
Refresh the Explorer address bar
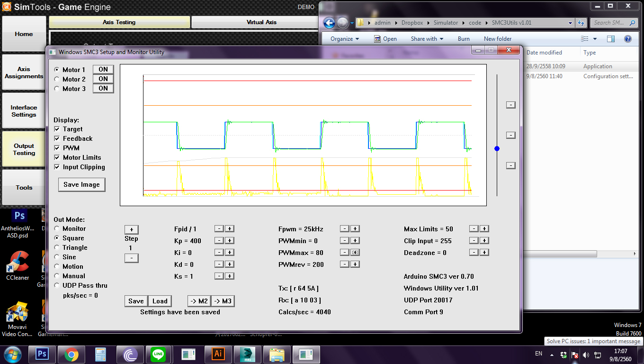(x=581, y=23)
